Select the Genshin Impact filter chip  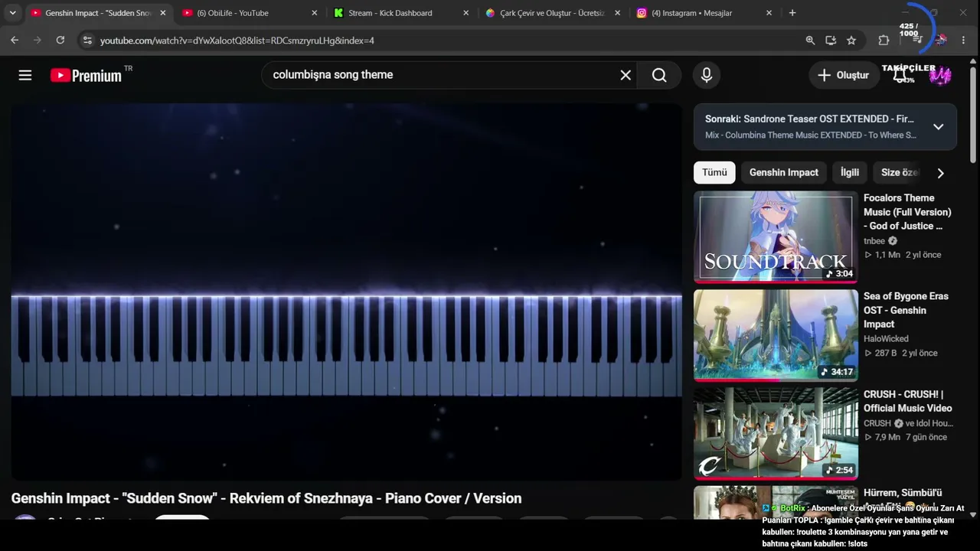[x=784, y=172]
